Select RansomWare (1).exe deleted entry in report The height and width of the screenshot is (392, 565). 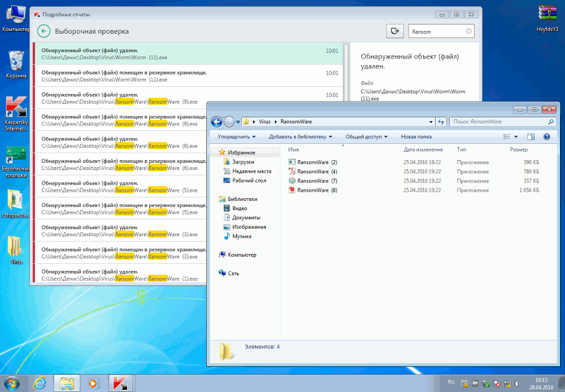(x=121, y=275)
